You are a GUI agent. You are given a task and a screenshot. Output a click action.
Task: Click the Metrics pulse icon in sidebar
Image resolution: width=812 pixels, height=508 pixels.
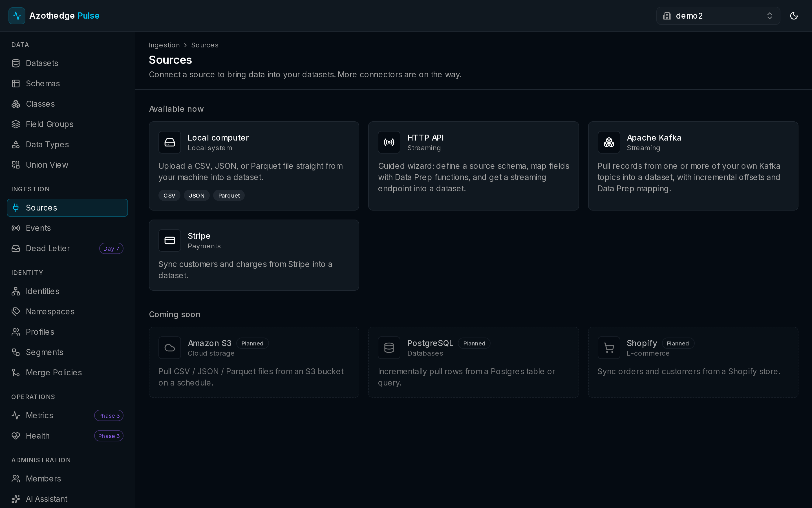pyautogui.click(x=16, y=416)
